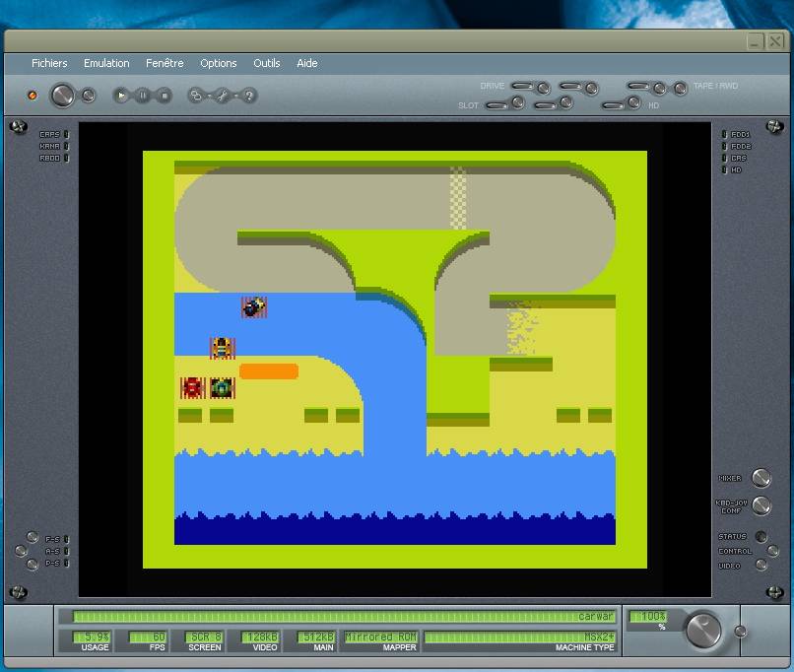Image resolution: width=794 pixels, height=672 pixels.
Task: Click the FDD1 activity LED
Action: coord(724,134)
